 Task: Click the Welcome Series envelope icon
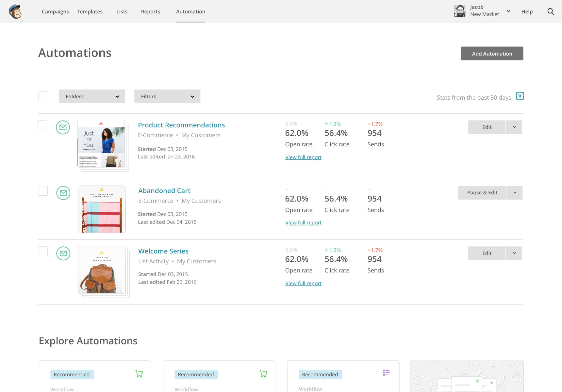coord(63,253)
